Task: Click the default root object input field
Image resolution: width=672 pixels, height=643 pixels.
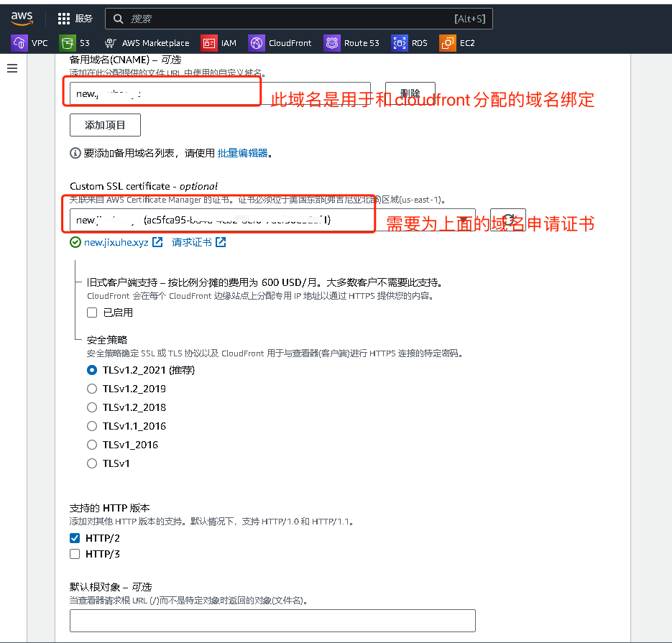Action: pyautogui.click(x=272, y=621)
